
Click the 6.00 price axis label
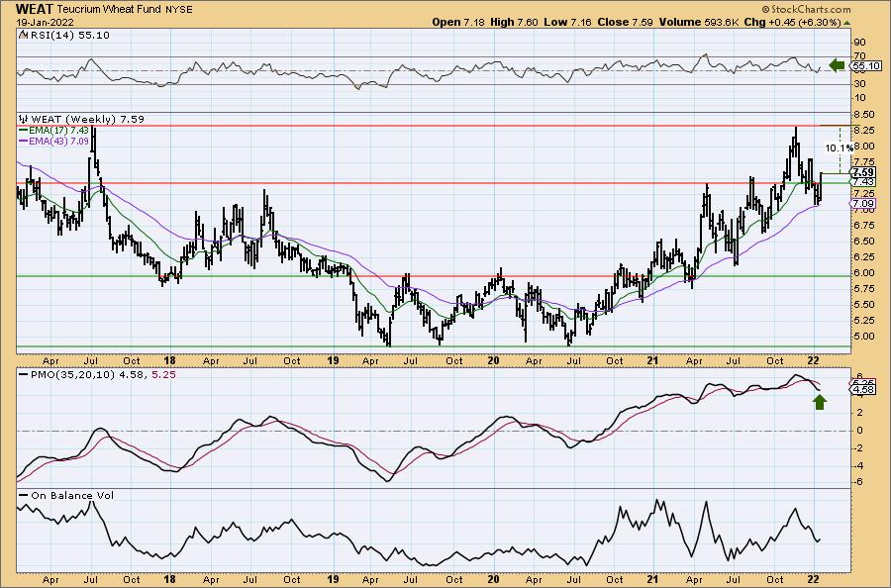[863, 272]
